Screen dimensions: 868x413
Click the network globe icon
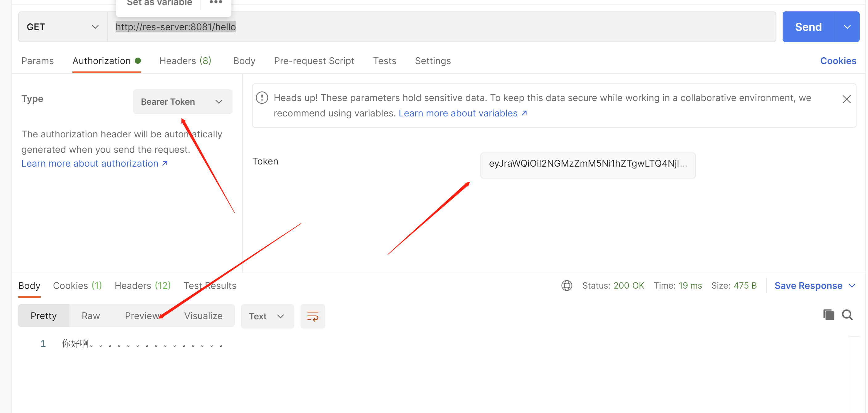[x=567, y=285]
